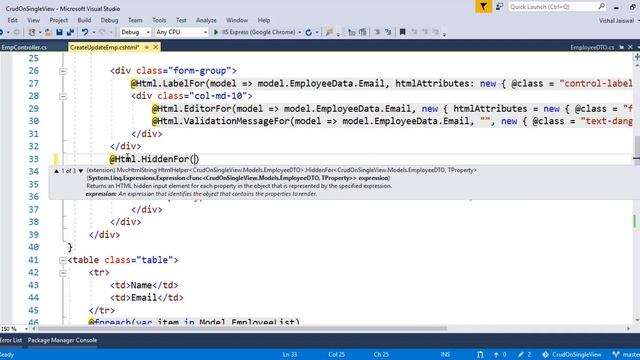Click IIS Express (Google Chrome) run button

[254, 32]
